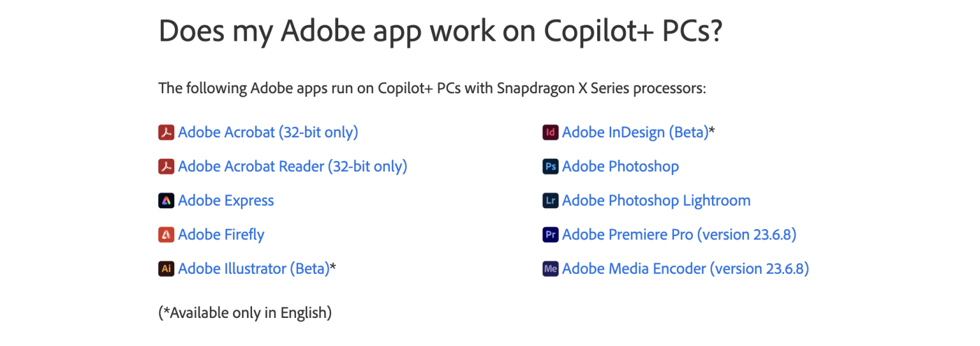This screenshot has height=346, width=980.
Task: Open the Adobe Acrobat (32-bit only) link
Action: click(268, 133)
